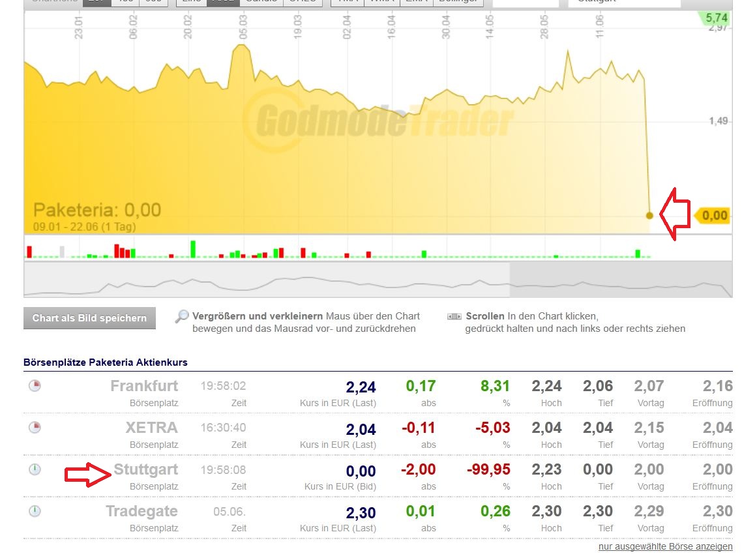Click the dark range selection in the chart navigator
Viewport: 742px width, 560px height.
621,280
